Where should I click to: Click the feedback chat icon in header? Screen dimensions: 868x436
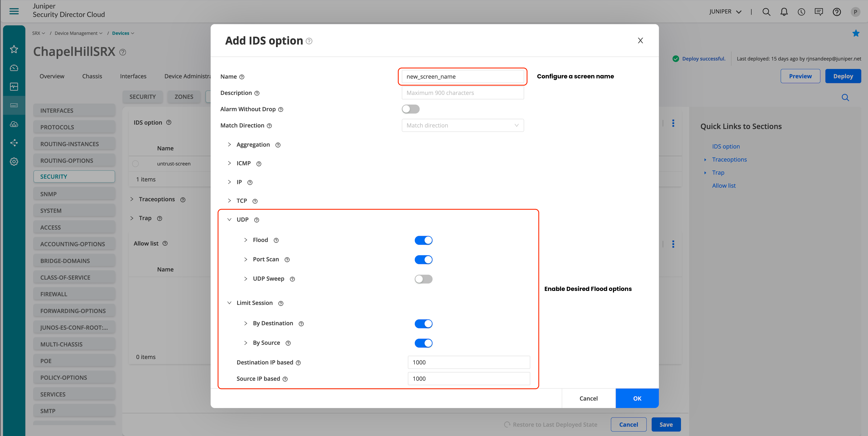coord(819,12)
